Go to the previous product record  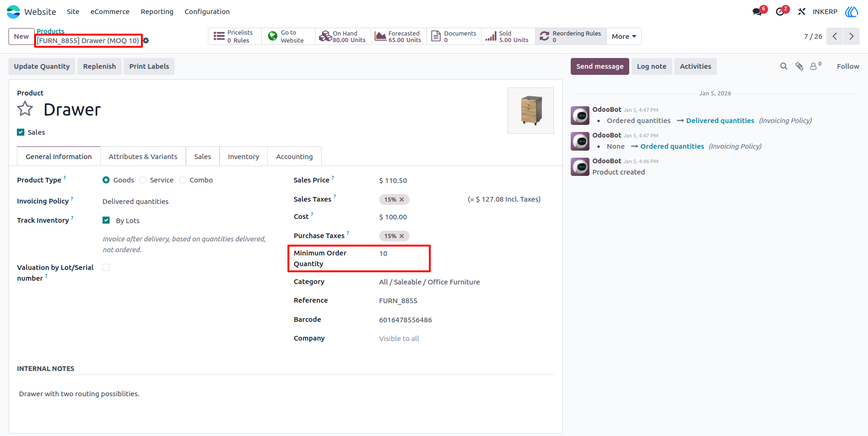[835, 36]
